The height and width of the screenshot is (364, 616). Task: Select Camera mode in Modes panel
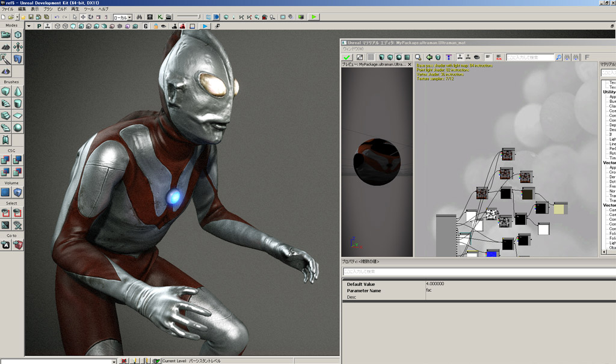pos(5,34)
